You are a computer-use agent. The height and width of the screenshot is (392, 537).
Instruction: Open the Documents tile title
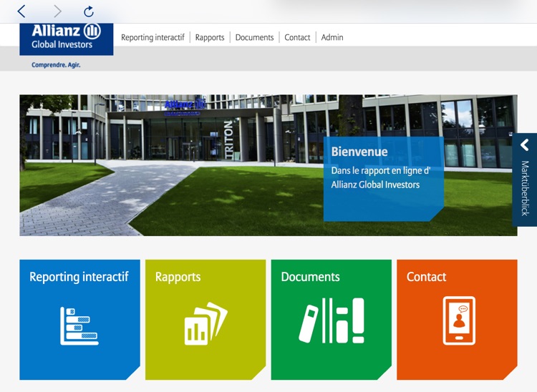pyautogui.click(x=310, y=277)
